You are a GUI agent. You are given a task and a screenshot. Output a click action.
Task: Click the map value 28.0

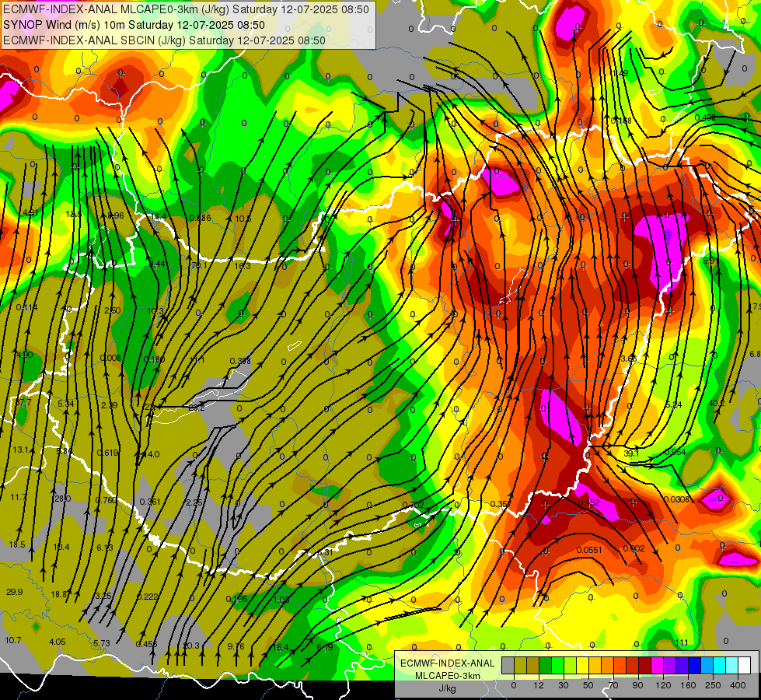[x=63, y=499]
